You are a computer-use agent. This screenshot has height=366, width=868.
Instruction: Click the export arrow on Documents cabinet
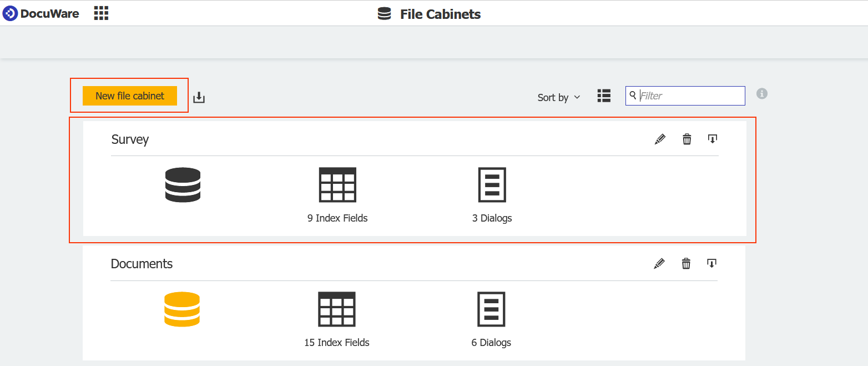pyautogui.click(x=712, y=263)
